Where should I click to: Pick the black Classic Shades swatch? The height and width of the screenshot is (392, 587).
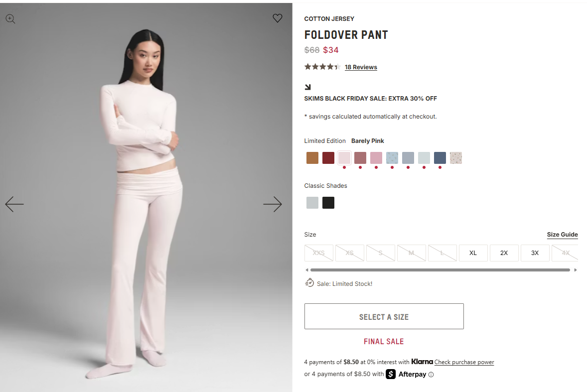click(328, 203)
